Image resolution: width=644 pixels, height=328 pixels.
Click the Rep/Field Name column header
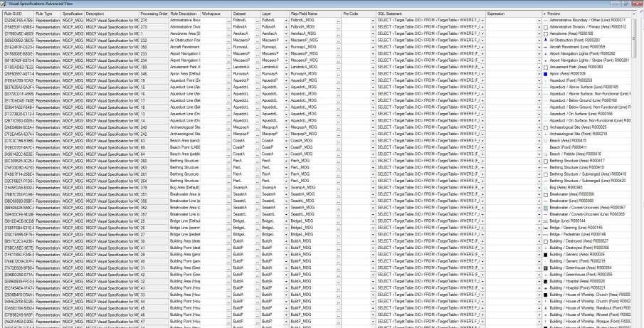[x=315, y=14]
